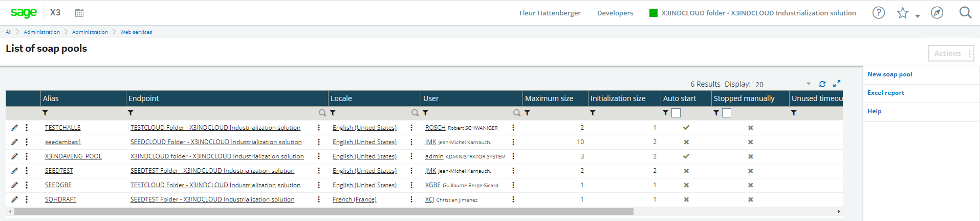Toggle the Auto start filter checkbox
Image resolution: width=980 pixels, height=221 pixels.
click(x=676, y=113)
